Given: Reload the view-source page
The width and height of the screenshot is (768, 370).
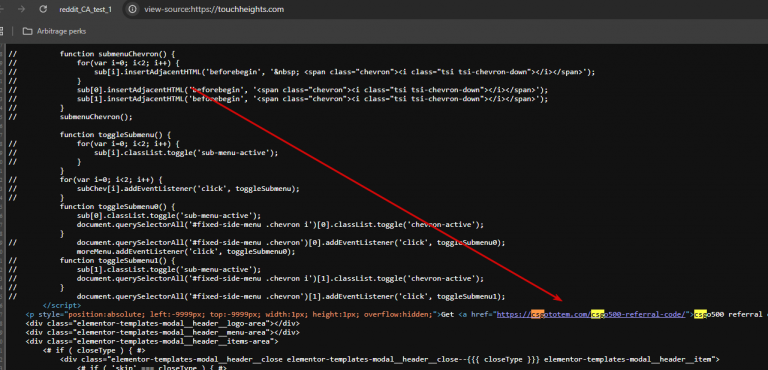Looking at the screenshot, I should tap(43, 9).
